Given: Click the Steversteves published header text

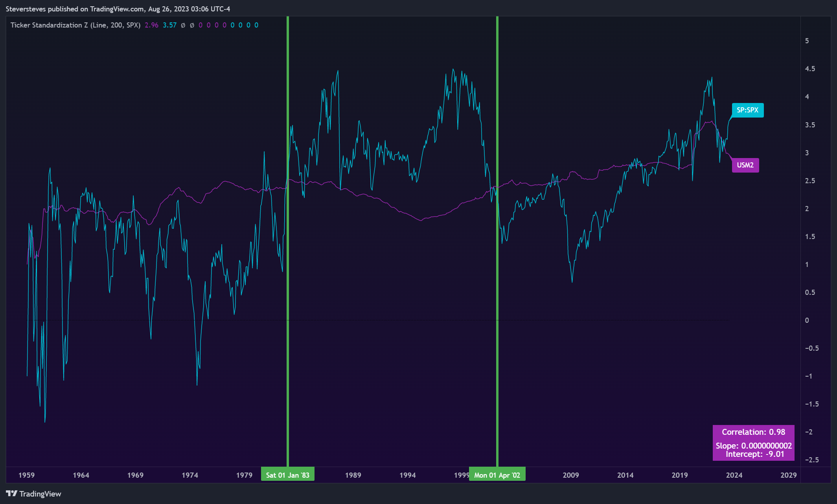Looking at the screenshot, I should [x=118, y=9].
